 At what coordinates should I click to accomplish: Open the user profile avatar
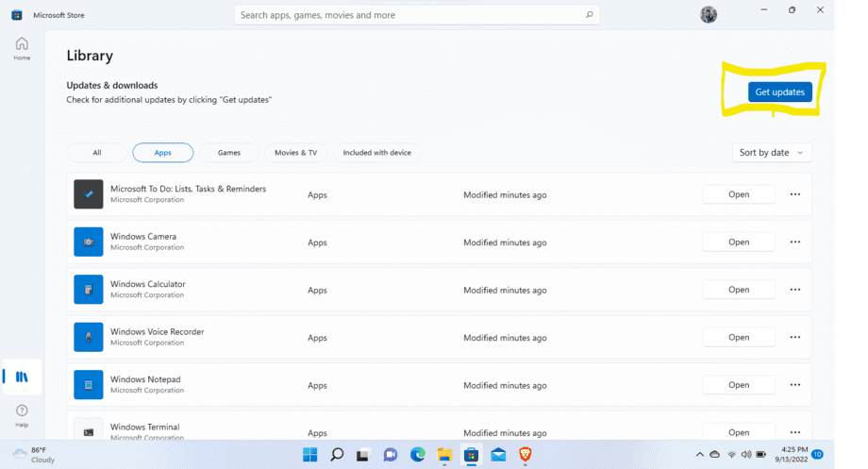point(708,15)
